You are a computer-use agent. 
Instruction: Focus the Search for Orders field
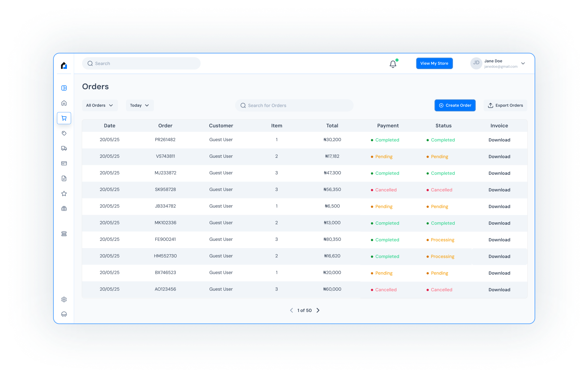point(294,106)
